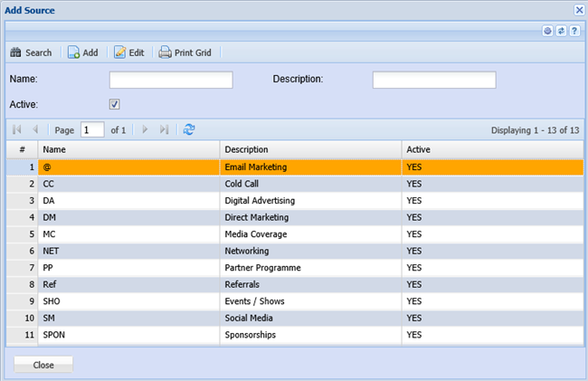Screen dimensions: 588x381
Task: Print the grid using Print Grid
Action: click(185, 52)
